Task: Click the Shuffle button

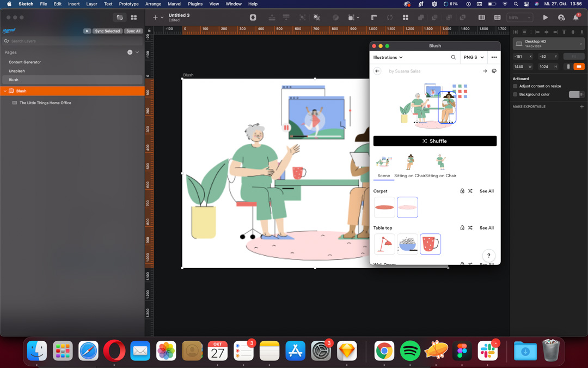Action: click(434, 141)
